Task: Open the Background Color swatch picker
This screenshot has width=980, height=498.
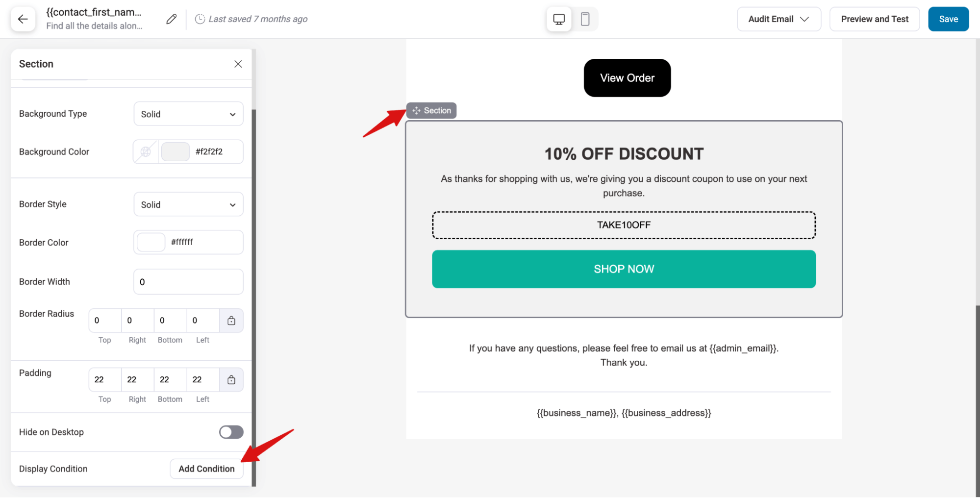Action: tap(176, 152)
